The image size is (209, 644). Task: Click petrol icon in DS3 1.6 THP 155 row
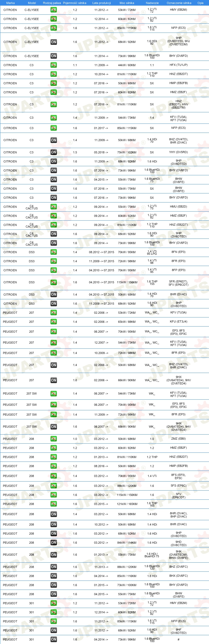[x=54, y=282]
